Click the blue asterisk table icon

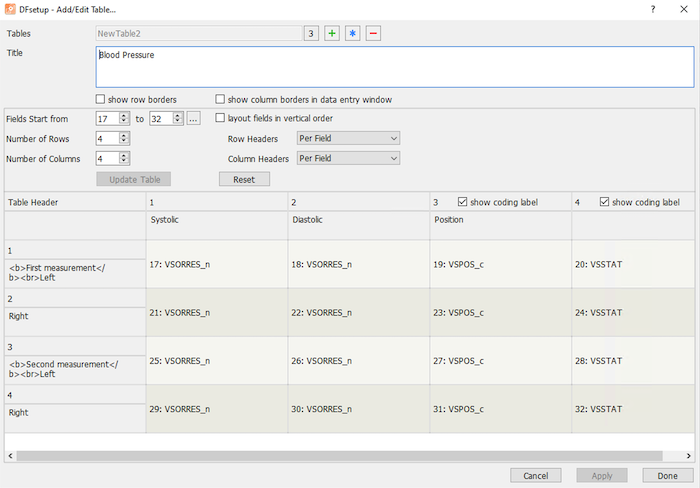coord(353,33)
